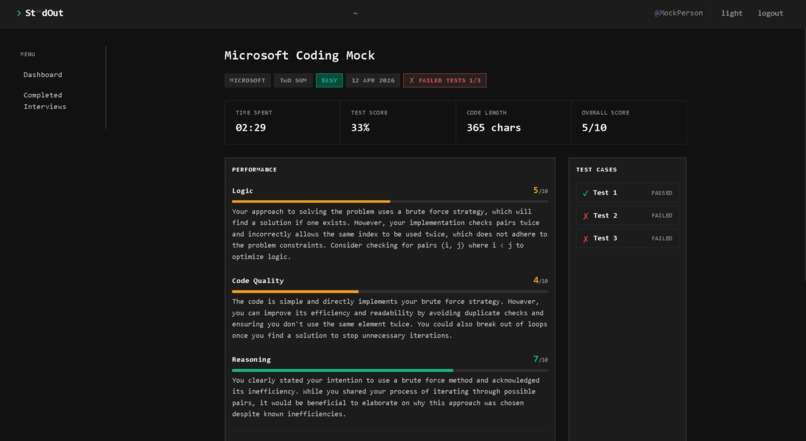Image resolution: width=806 pixels, height=441 pixels.
Task: Click the Time Spent 02:29 value
Action: click(251, 128)
